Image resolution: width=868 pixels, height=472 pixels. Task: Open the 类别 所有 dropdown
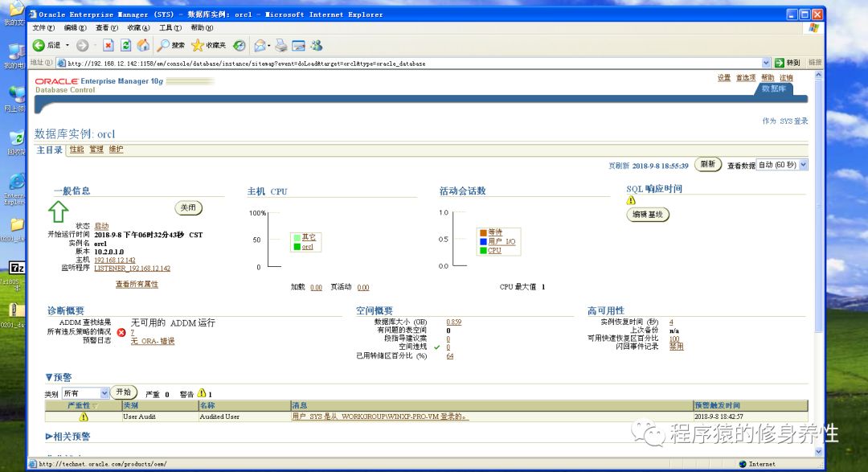coord(85,393)
